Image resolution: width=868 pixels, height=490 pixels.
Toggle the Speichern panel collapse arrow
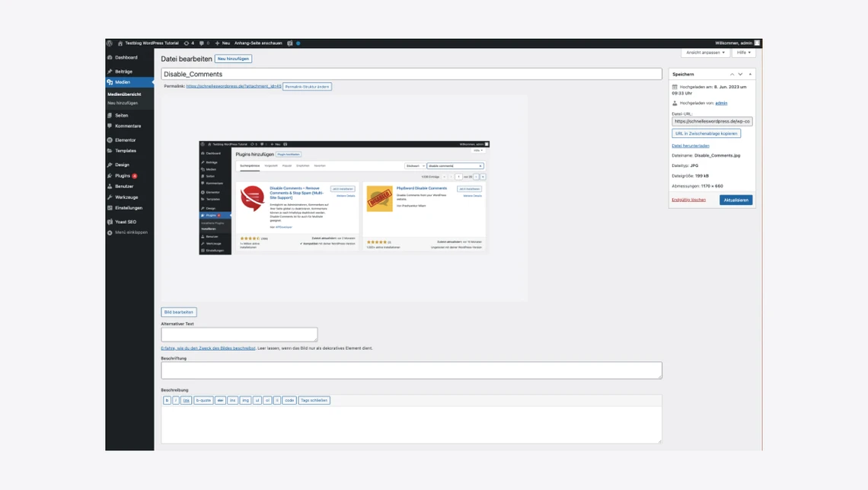[x=750, y=75]
